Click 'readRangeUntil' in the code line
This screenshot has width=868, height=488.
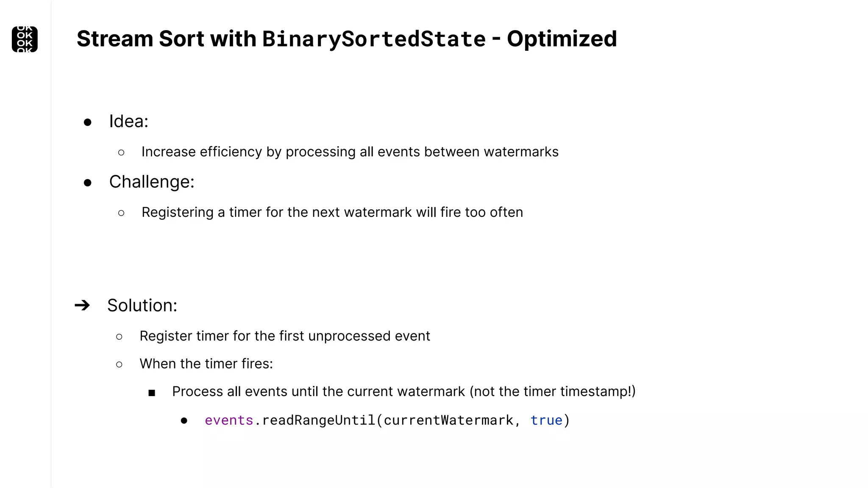click(x=319, y=420)
